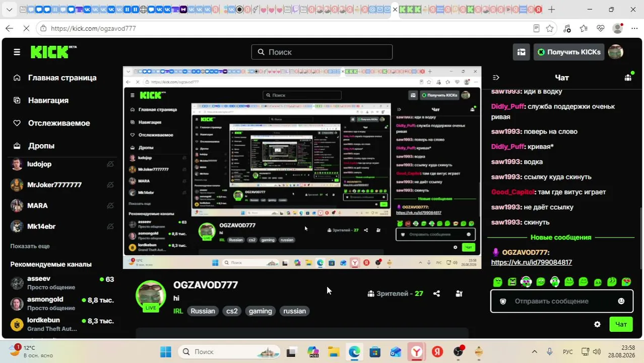Select the gaming tag
The width and height of the screenshot is (644, 363).
click(261, 311)
